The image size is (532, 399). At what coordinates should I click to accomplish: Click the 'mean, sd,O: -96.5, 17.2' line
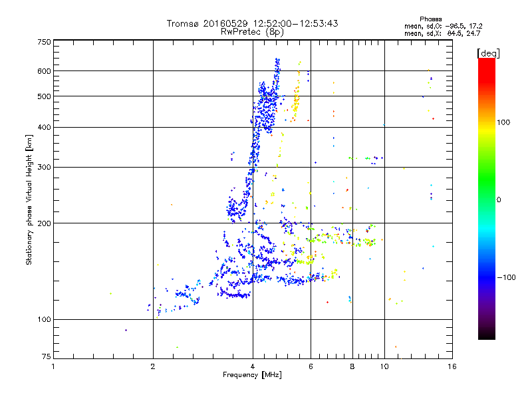[443, 26]
